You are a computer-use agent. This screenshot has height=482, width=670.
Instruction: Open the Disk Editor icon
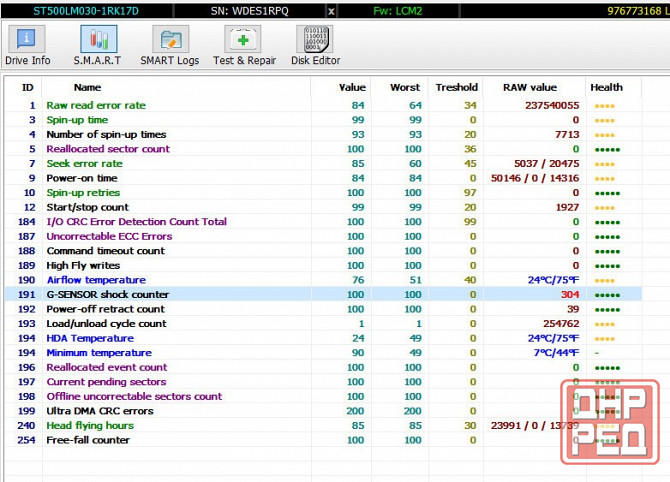pos(315,39)
